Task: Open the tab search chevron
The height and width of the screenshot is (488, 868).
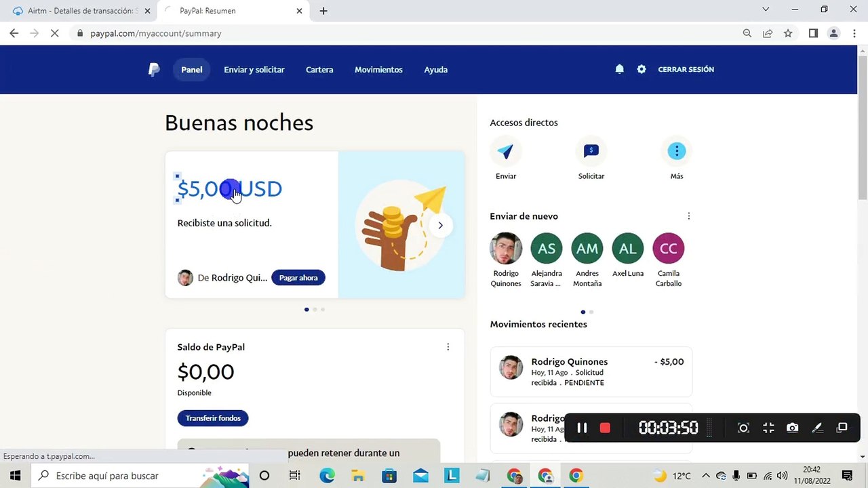Action: point(766,9)
